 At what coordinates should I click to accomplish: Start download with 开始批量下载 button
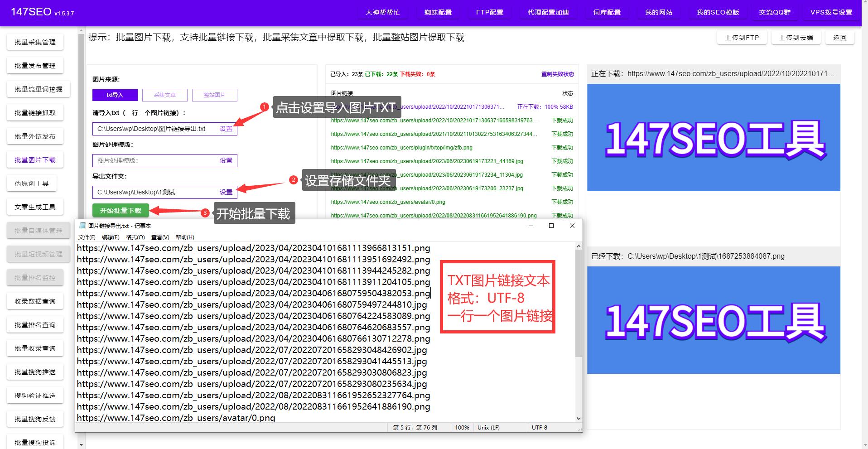(121, 211)
